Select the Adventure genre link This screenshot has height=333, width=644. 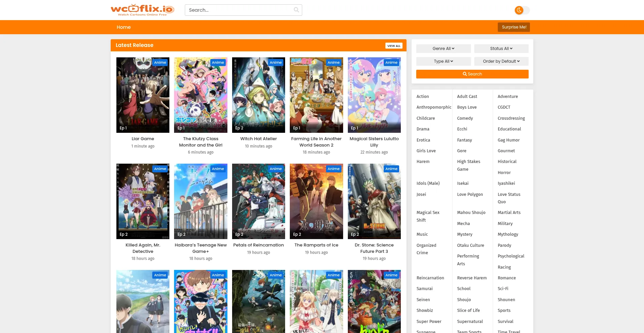508,97
